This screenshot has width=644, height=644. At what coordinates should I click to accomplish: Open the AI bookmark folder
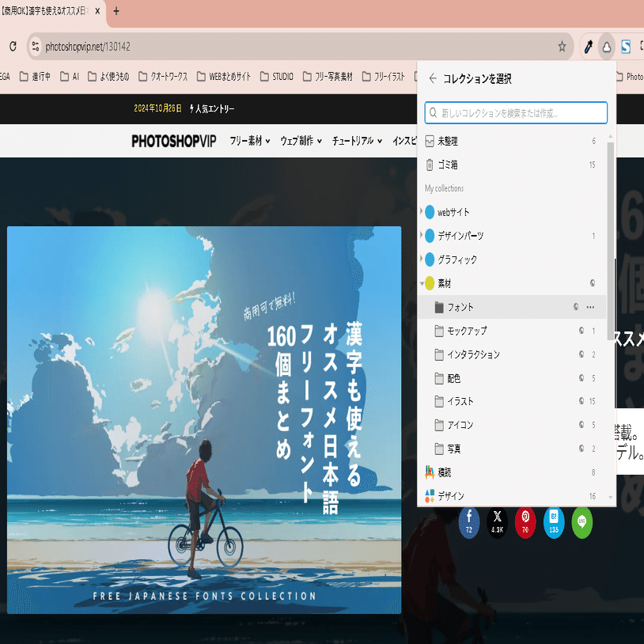point(70,77)
